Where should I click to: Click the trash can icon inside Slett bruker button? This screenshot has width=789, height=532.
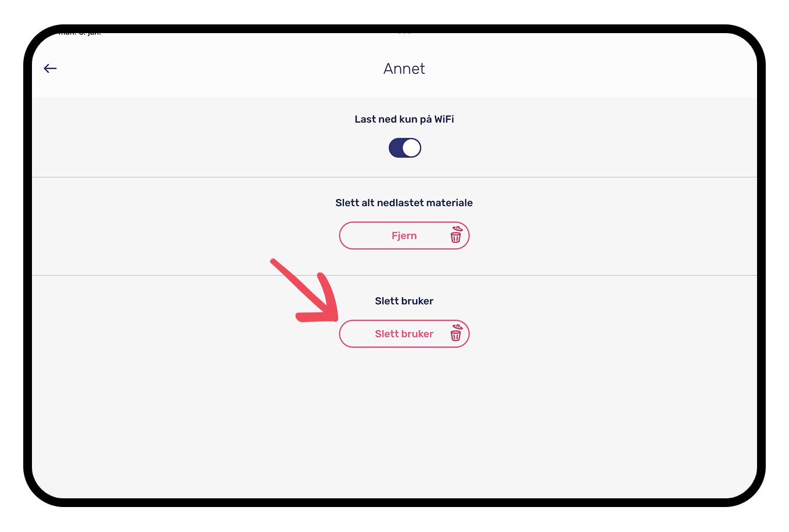pos(456,333)
